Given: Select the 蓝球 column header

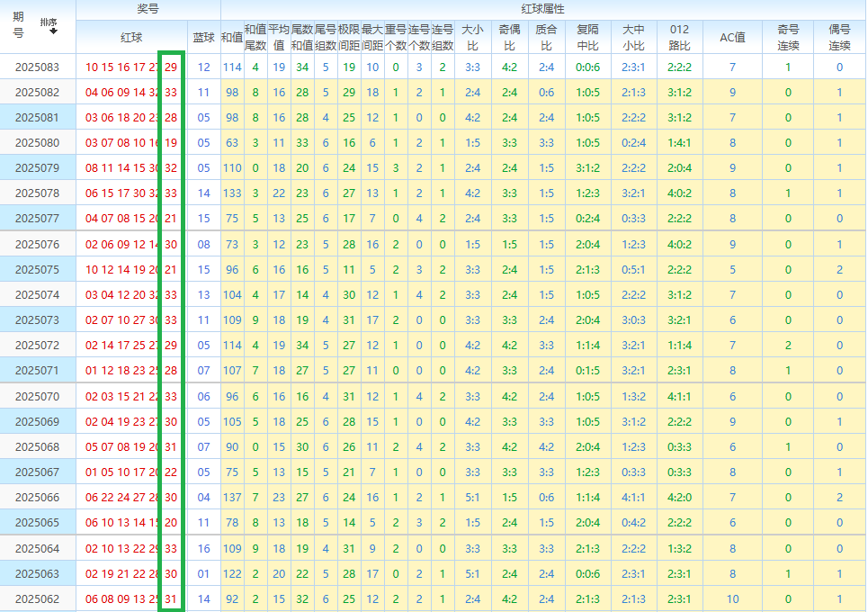Looking at the screenshot, I should pos(203,37).
